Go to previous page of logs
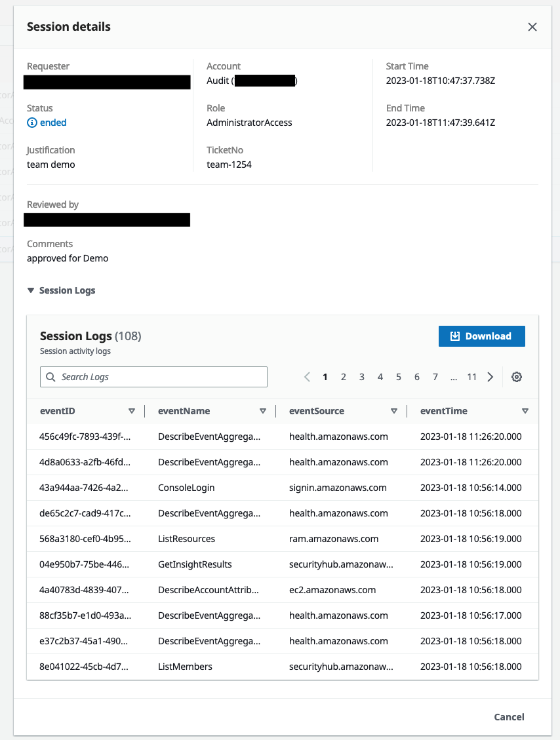The image size is (560, 740). point(307,377)
